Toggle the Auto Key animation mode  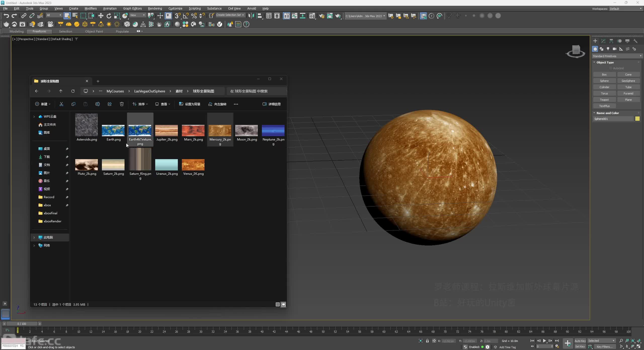pyautogui.click(x=580, y=341)
